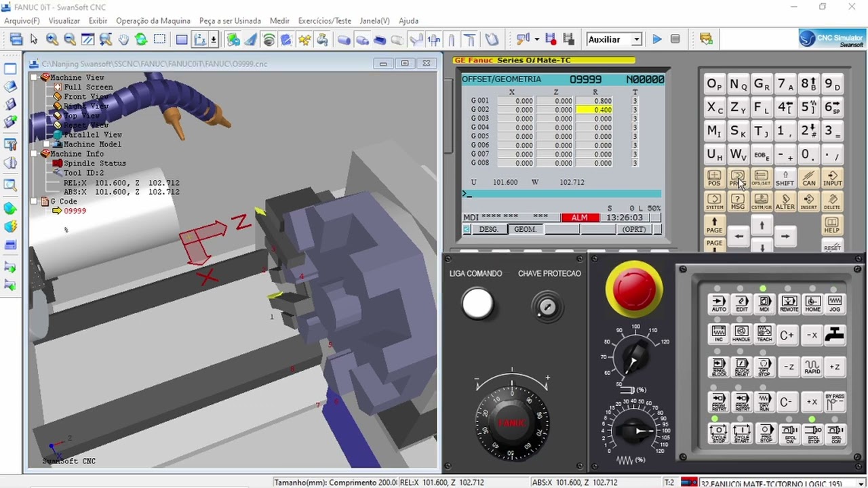868x488 pixels.
Task: Open the Exercícios/Teste menu
Action: 325,21
